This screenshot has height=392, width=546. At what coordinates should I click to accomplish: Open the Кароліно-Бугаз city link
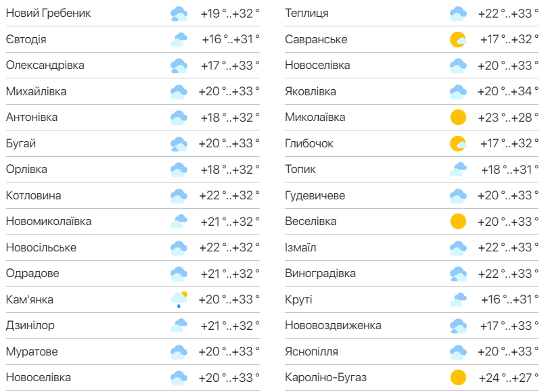point(325,377)
